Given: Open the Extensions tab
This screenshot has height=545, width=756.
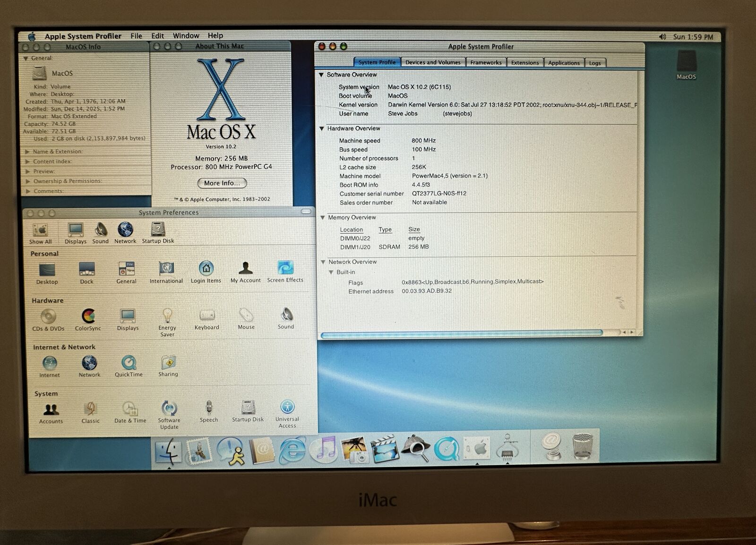Looking at the screenshot, I should 524,63.
